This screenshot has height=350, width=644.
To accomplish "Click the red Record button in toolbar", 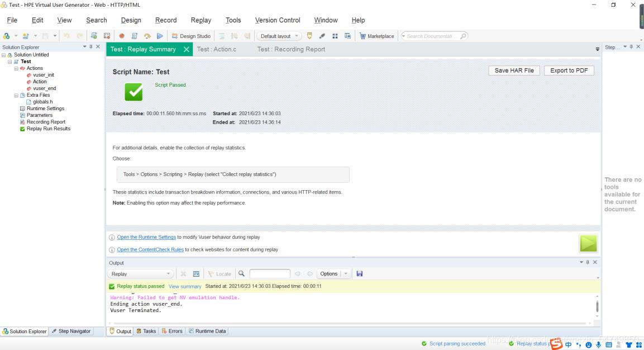I will coord(122,36).
